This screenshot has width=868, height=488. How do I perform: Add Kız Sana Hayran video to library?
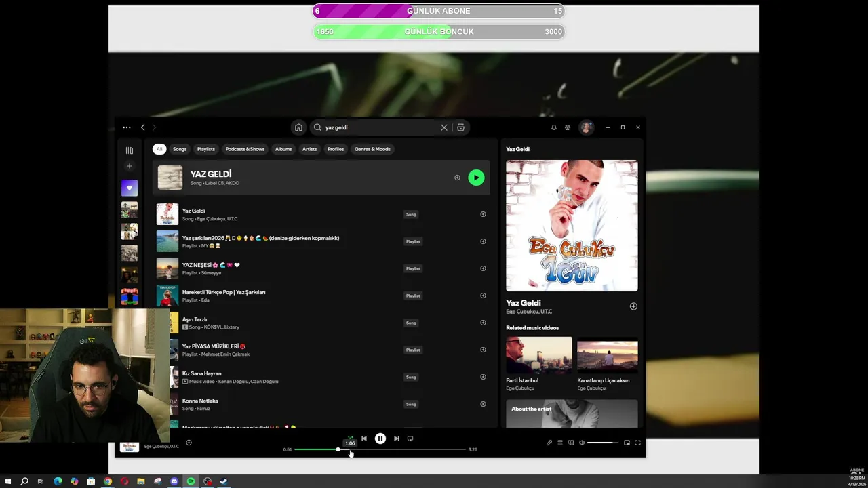point(483,377)
